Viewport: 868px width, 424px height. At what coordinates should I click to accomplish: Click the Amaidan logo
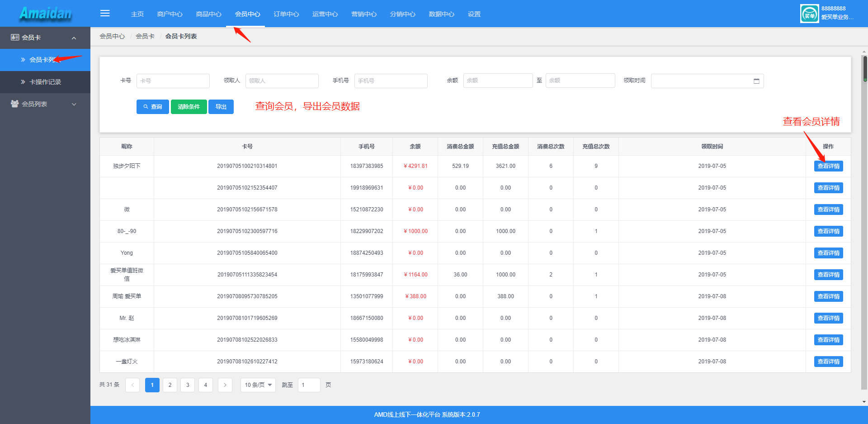(45, 14)
